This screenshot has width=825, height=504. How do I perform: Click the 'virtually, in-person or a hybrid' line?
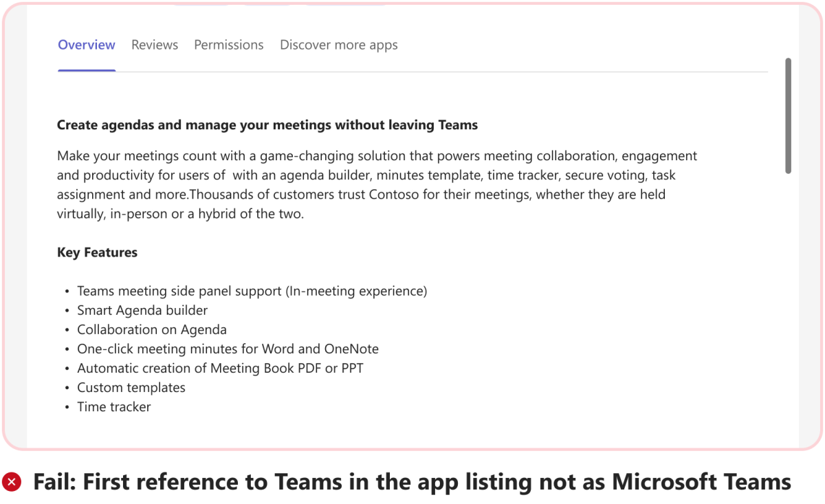click(x=180, y=214)
